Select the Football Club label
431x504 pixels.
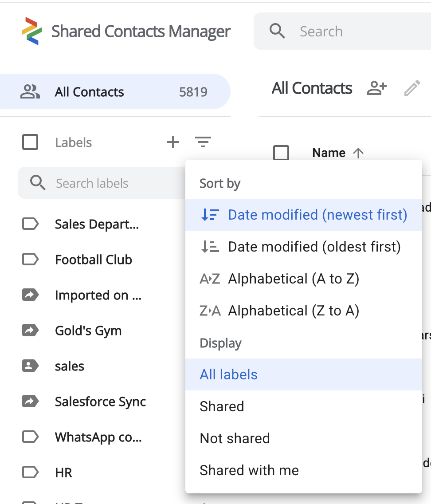[x=94, y=260]
